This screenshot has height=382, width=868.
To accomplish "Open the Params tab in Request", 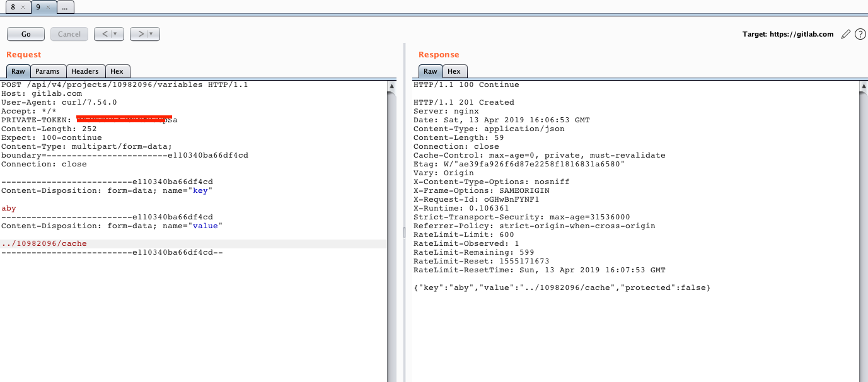I will (x=47, y=71).
